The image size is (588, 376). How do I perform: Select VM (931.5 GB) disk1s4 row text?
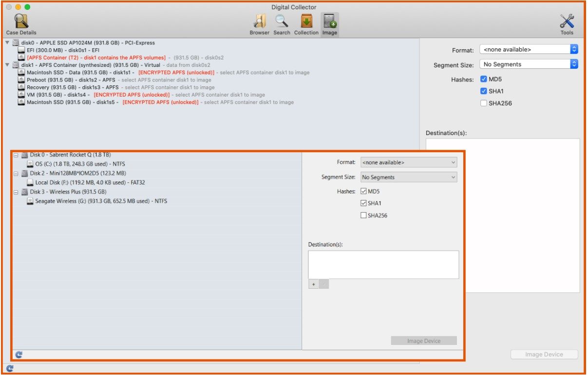point(146,95)
